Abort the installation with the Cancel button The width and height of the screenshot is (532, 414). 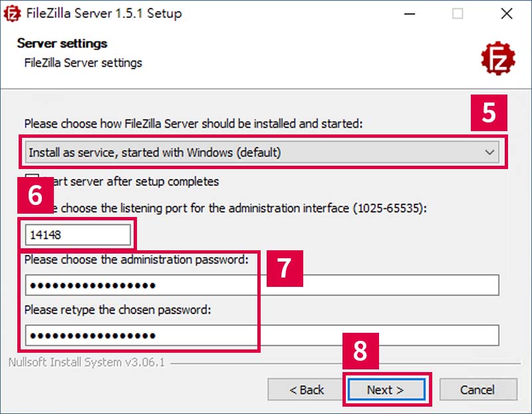pyautogui.click(x=478, y=389)
